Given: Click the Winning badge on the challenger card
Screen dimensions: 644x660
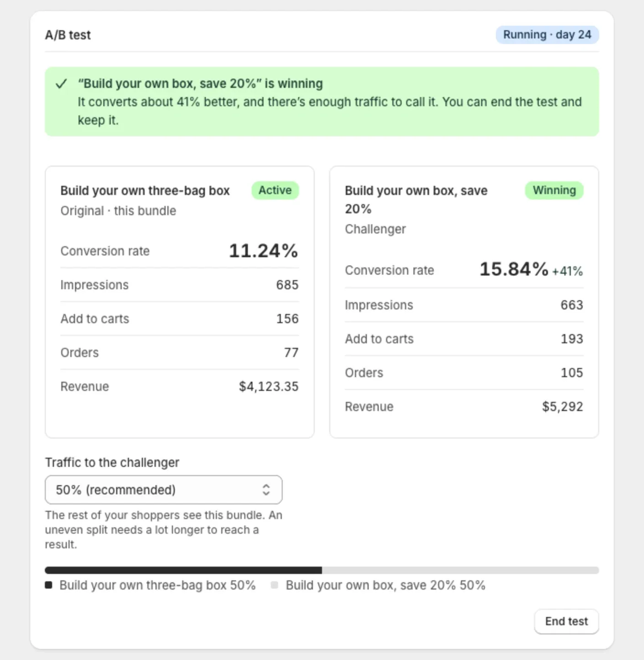Looking at the screenshot, I should click(554, 190).
